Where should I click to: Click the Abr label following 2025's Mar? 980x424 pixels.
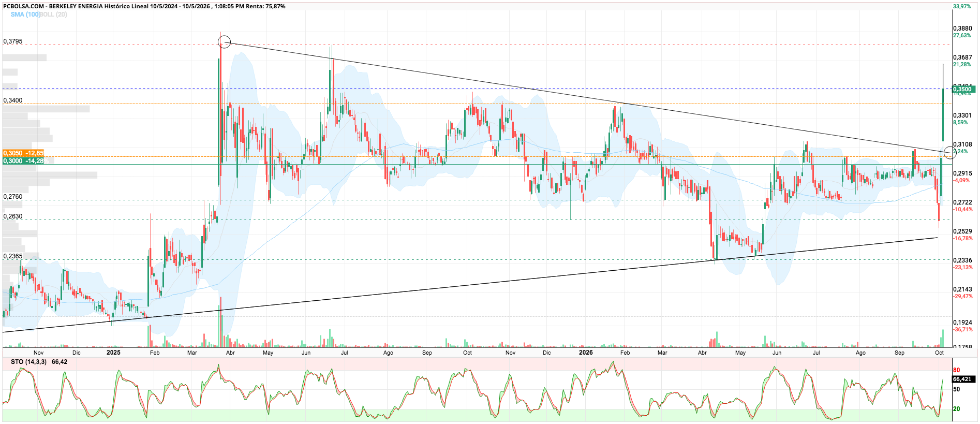click(x=230, y=353)
